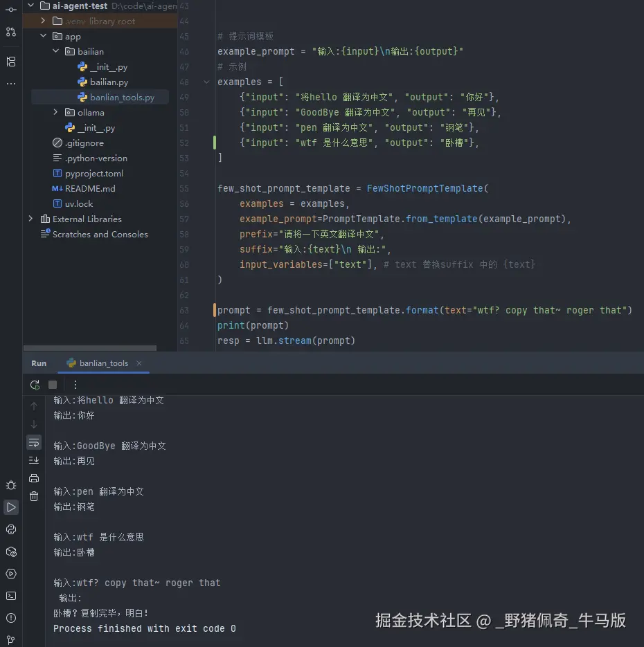This screenshot has width=644, height=647.
Task: Expand External Libraries node
Action: 30,219
